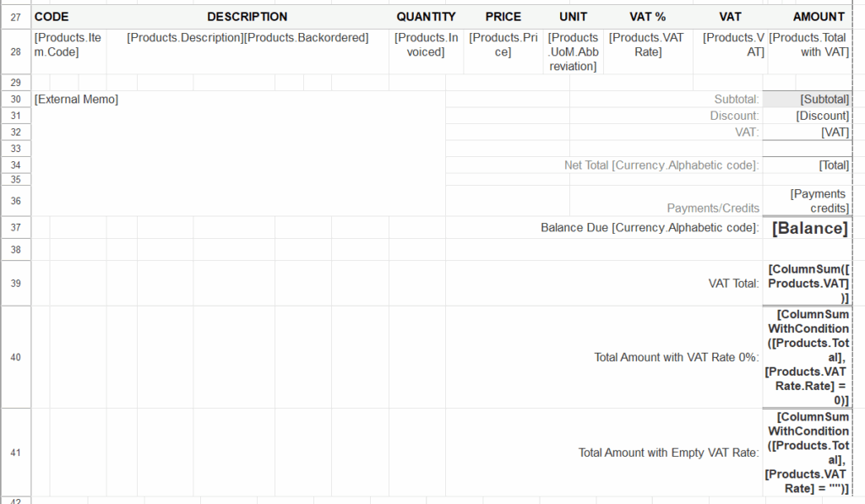The image size is (865, 504).
Task: Select the [Products.UoM.Abbreviation] cell
Action: click(574, 51)
